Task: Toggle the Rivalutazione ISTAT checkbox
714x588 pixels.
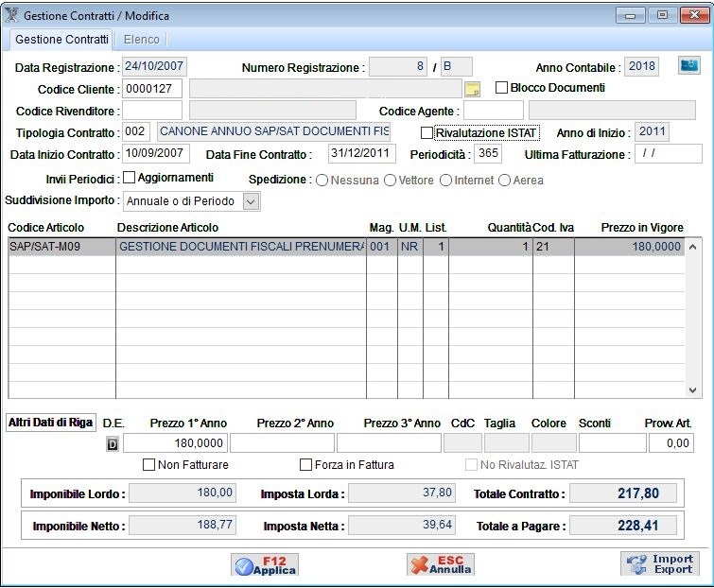Action: tap(427, 133)
